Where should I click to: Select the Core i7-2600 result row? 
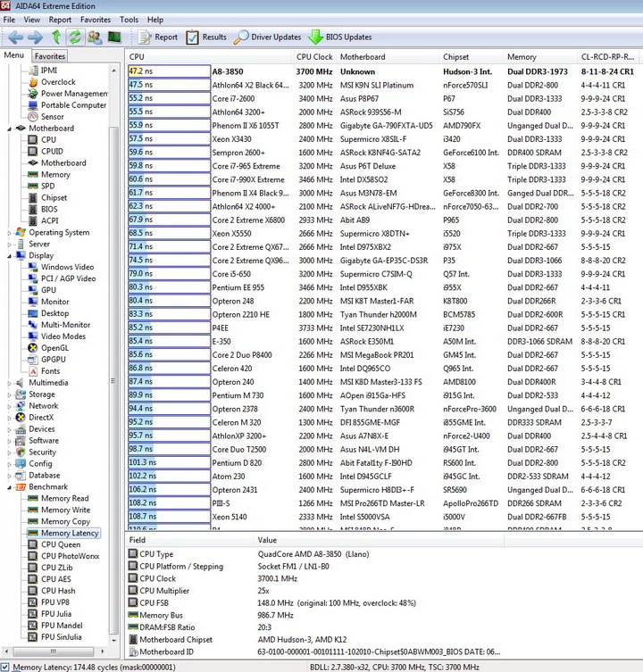(x=384, y=98)
